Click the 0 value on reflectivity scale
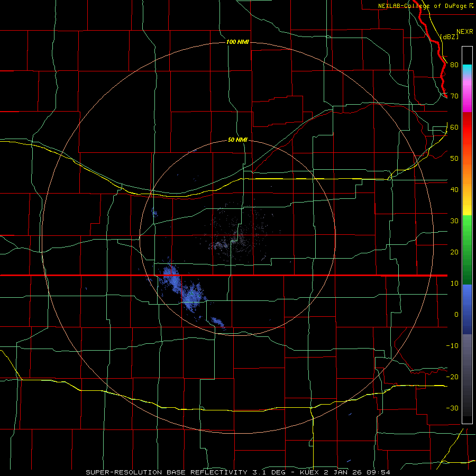The width and height of the screenshot is (476, 476). pos(456,315)
